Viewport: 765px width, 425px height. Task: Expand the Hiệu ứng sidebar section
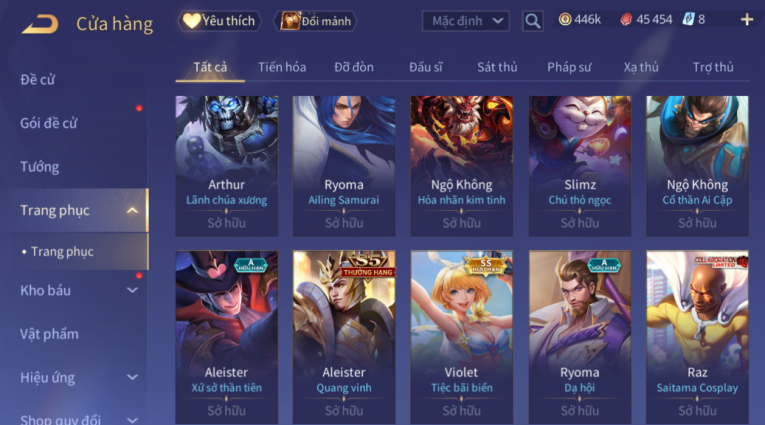(132, 378)
